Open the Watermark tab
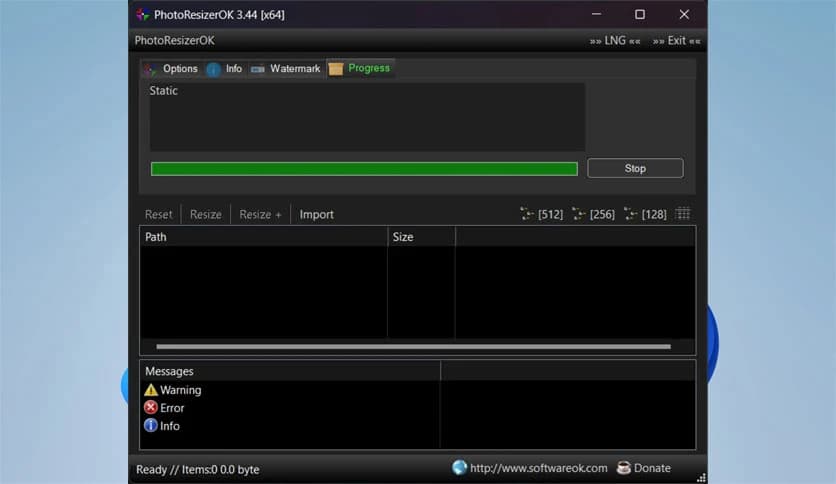Image resolution: width=836 pixels, height=484 pixels. [286, 69]
